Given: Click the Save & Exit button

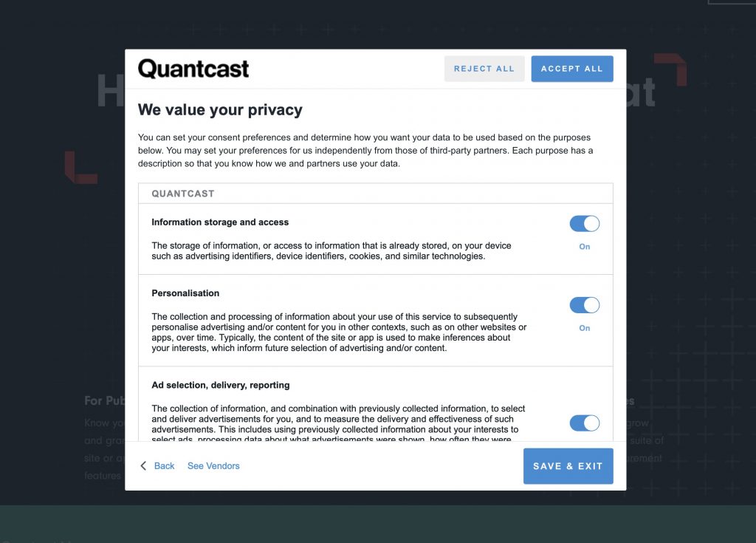Looking at the screenshot, I should pyautogui.click(x=568, y=466).
